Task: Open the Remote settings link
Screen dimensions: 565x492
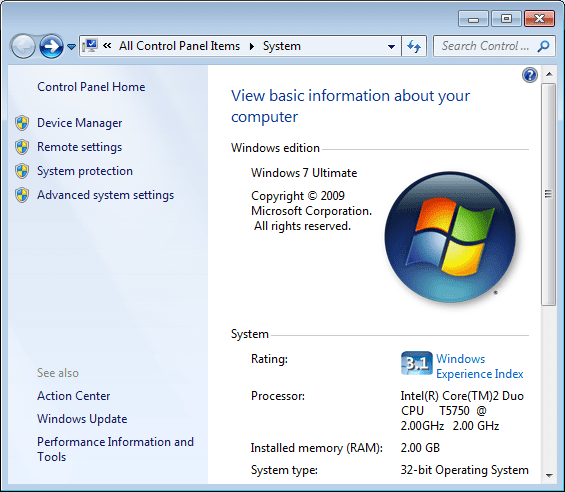Action: (x=80, y=147)
